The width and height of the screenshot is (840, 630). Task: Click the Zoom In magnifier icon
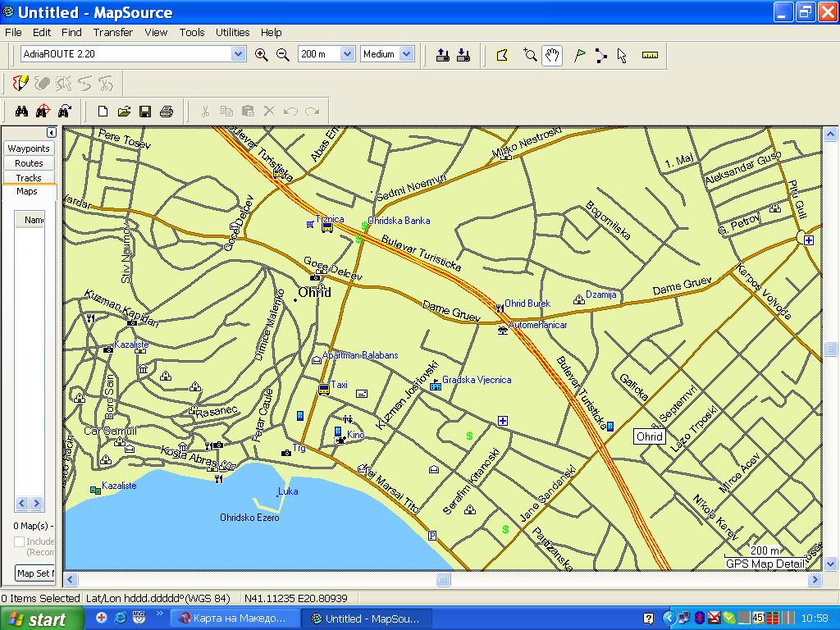click(262, 55)
